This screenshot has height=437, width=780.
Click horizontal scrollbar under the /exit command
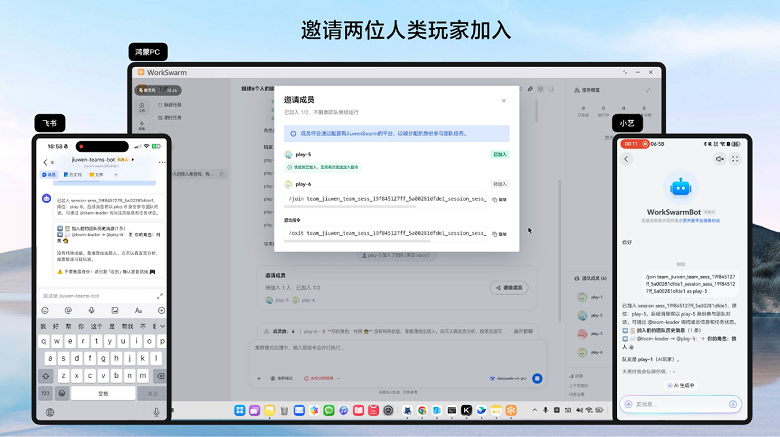(357, 241)
